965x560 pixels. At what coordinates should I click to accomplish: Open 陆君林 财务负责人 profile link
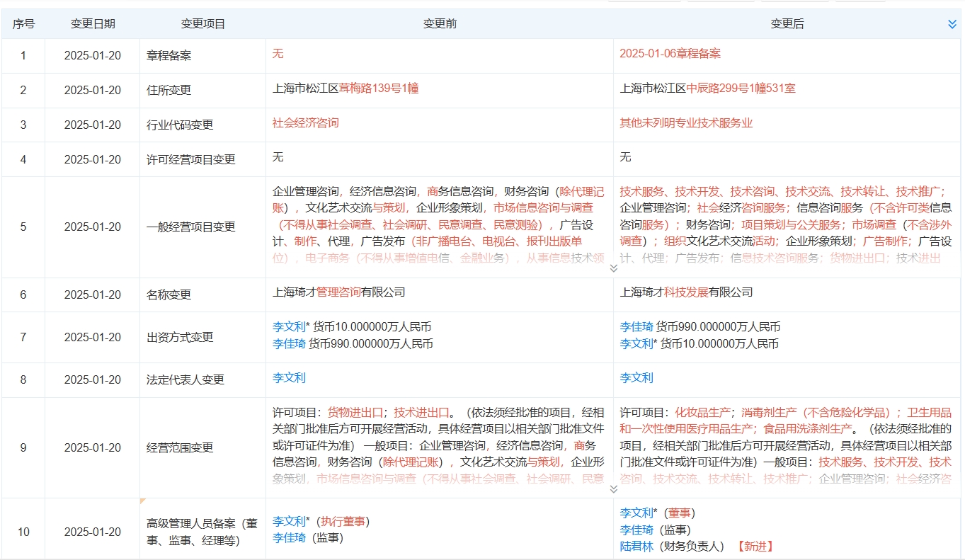[x=636, y=547]
